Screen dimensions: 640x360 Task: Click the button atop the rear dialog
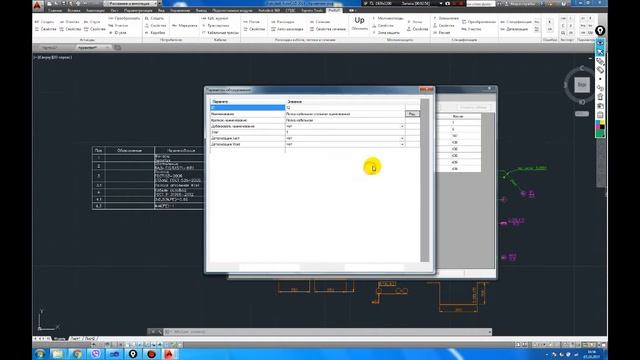tap(473, 107)
